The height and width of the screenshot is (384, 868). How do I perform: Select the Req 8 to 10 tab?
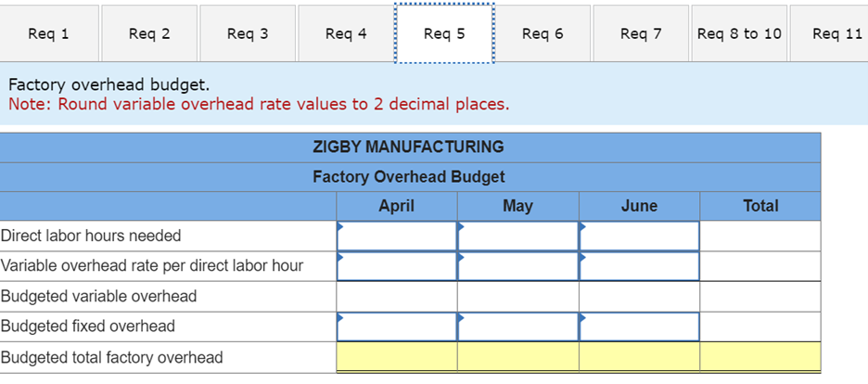739,33
